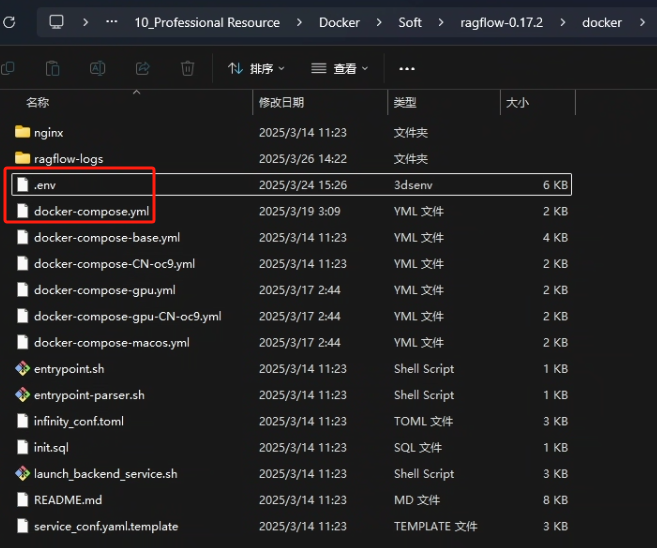
Task: Select the .env file icon
Action: click(22, 185)
